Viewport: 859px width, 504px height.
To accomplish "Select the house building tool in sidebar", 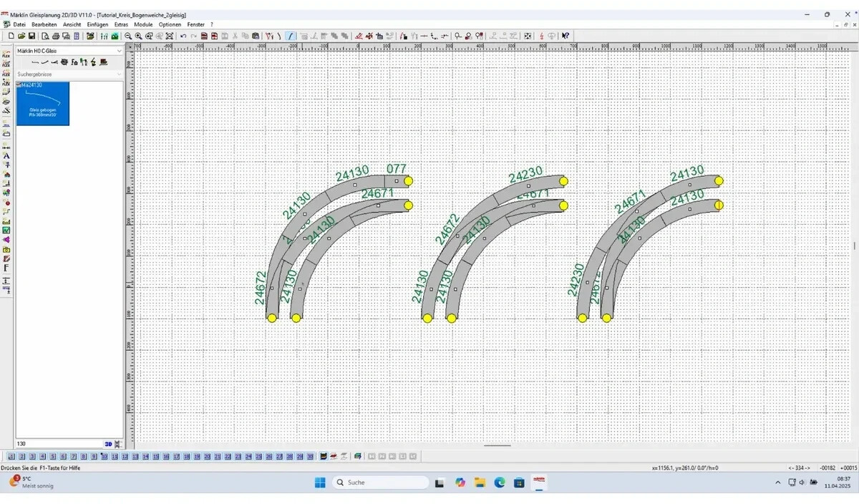I will coord(6,174).
